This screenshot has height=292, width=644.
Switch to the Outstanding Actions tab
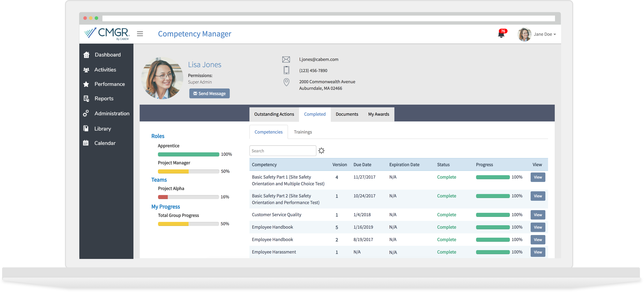point(274,114)
